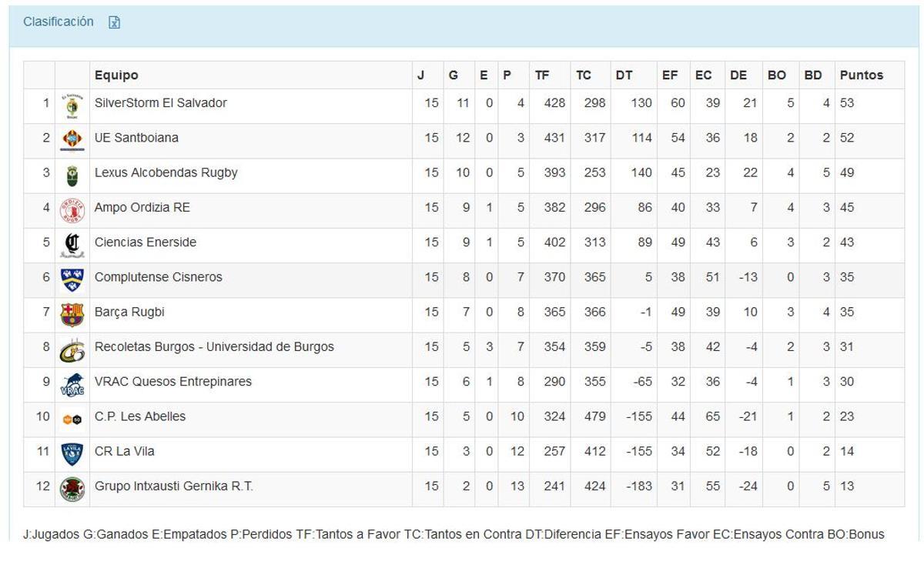Click the VRAC Quesos Entrepinares logo

[72, 384]
